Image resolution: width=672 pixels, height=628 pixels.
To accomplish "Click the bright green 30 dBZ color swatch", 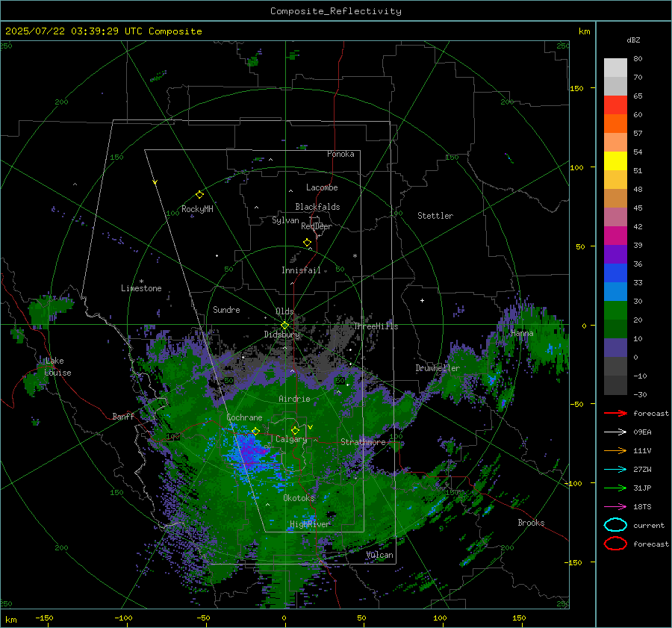I will point(615,310).
